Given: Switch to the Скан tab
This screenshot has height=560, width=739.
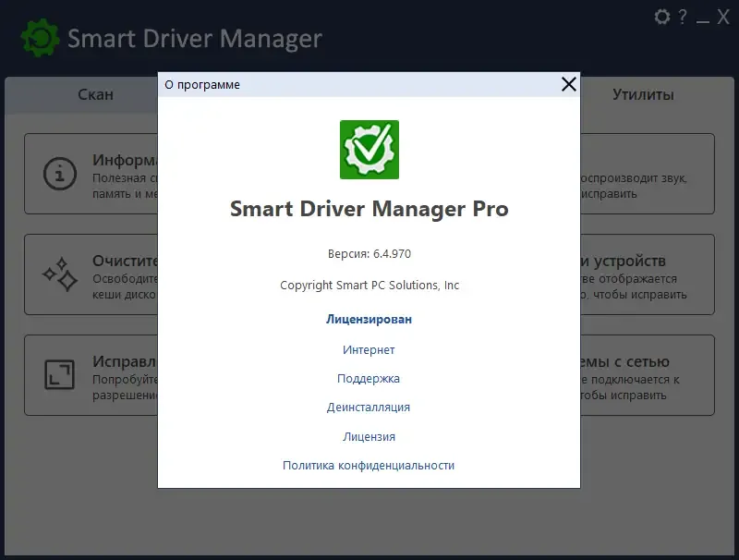Looking at the screenshot, I should [x=95, y=93].
